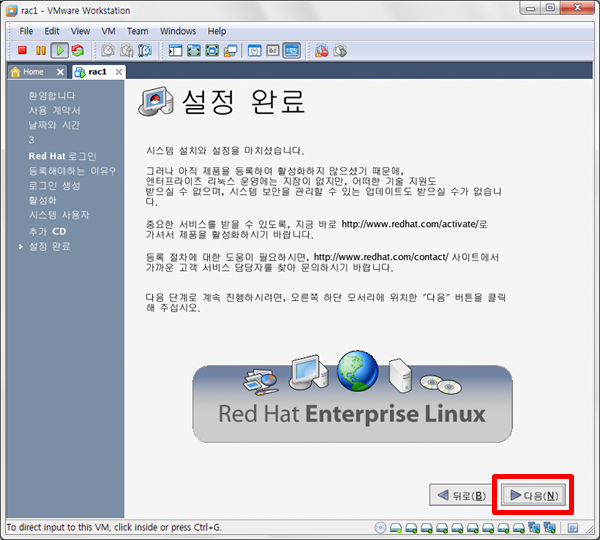The width and height of the screenshot is (600, 540).
Task: Click the redhat.com/contact URL text
Action: coord(381,257)
